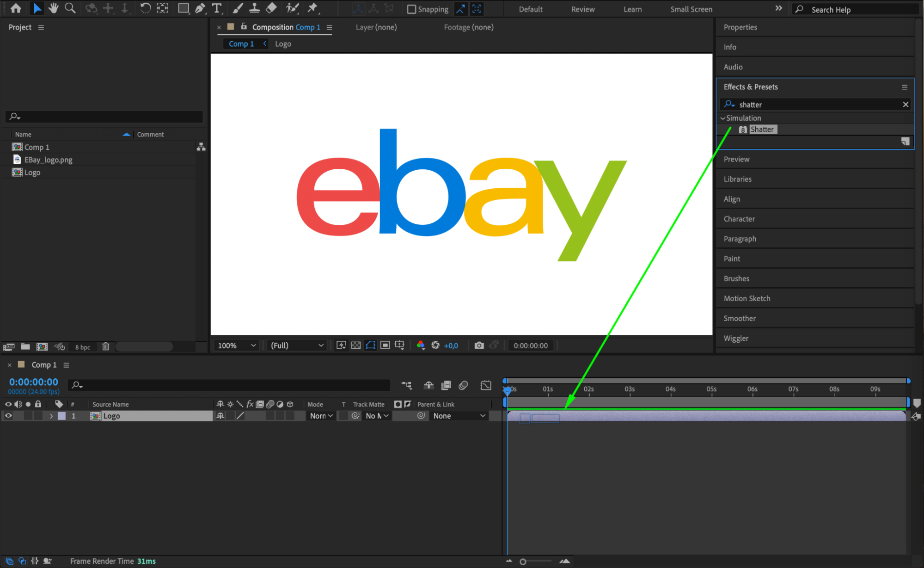The width and height of the screenshot is (924, 568).
Task: Click the Home icon
Action: click(x=16, y=8)
